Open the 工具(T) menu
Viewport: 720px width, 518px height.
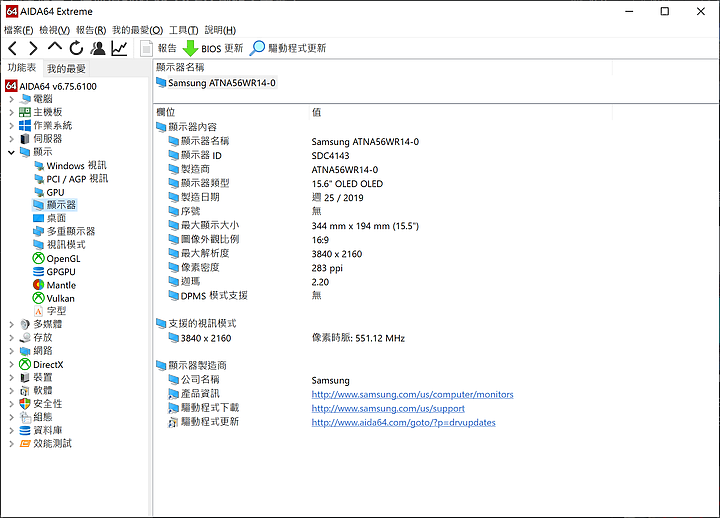pos(184,30)
